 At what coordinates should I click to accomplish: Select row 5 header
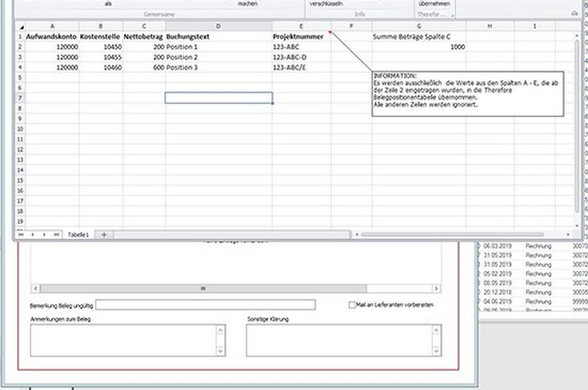[21, 78]
